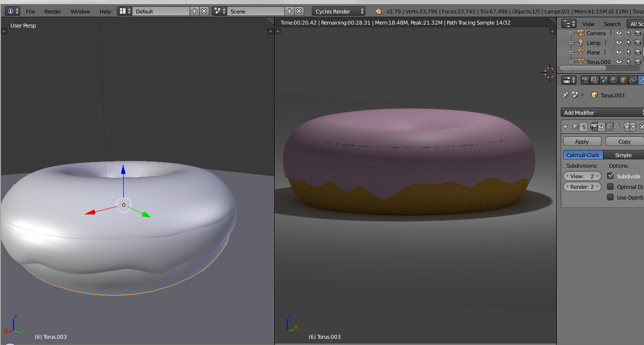Screen dimensions: 644x345
Task: Open the Add Modifier dropdown
Action: tap(602, 112)
